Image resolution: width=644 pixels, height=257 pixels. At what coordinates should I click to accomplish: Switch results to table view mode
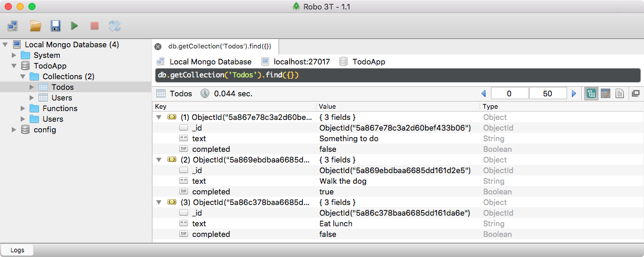click(606, 93)
